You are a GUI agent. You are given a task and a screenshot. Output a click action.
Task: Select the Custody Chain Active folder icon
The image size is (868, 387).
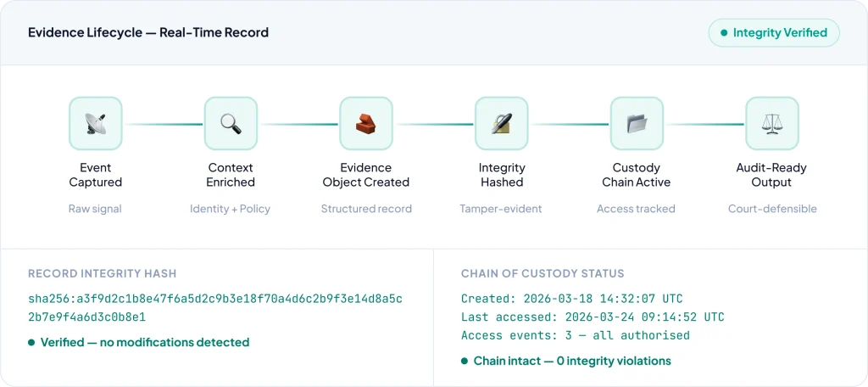point(637,124)
